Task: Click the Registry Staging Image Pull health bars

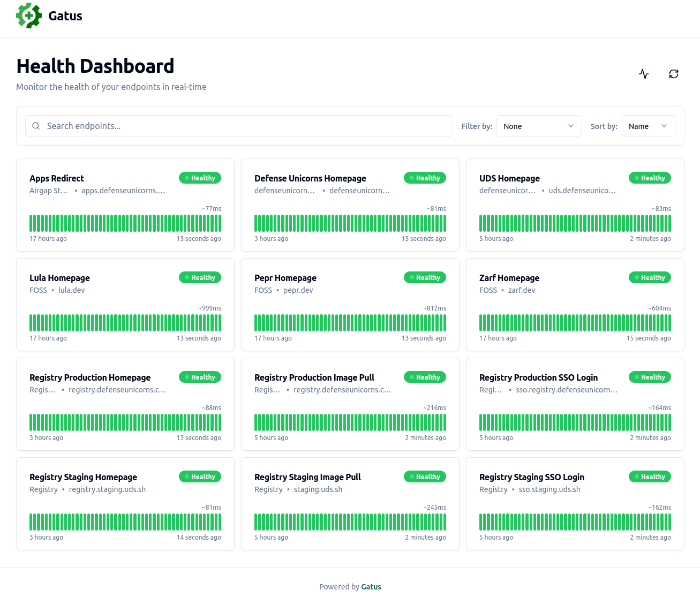Action: point(350,522)
